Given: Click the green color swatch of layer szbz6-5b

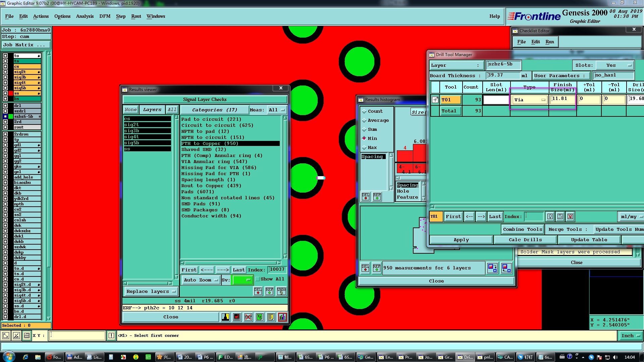Looking at the screenshot, I should (x=11, y=116).
